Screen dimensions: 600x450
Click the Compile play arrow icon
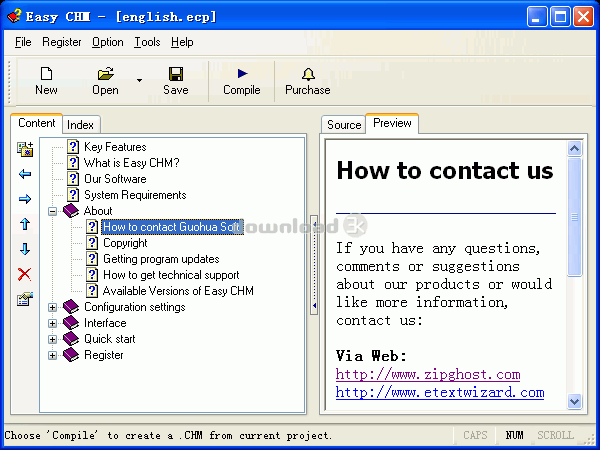(x=242, y=73)
